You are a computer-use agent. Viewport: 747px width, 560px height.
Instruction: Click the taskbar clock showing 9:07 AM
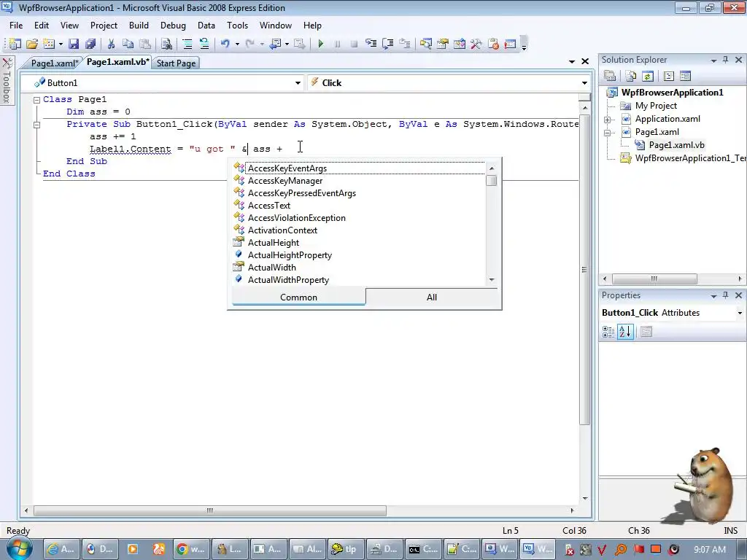coord(710,549)
